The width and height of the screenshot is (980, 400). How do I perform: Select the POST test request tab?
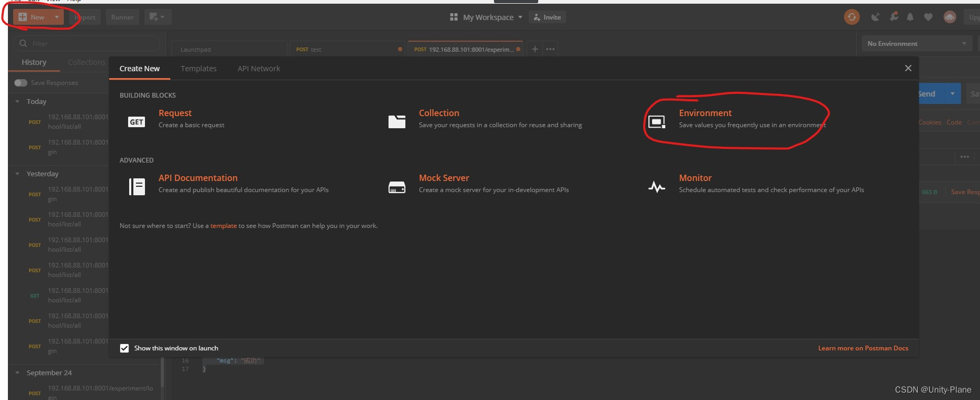pyautogui.click(x=347, y=49)
